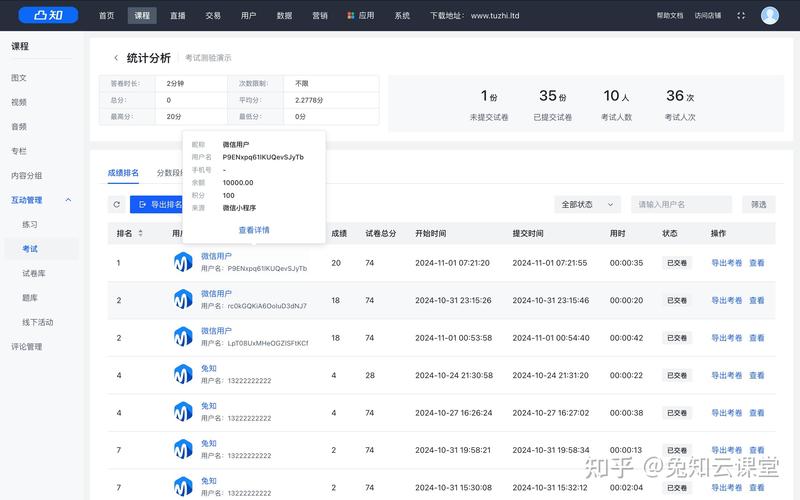Switch to the 成绩排名 tab
The width and height of the screenshot is (800, 500).
click(123, 173)
